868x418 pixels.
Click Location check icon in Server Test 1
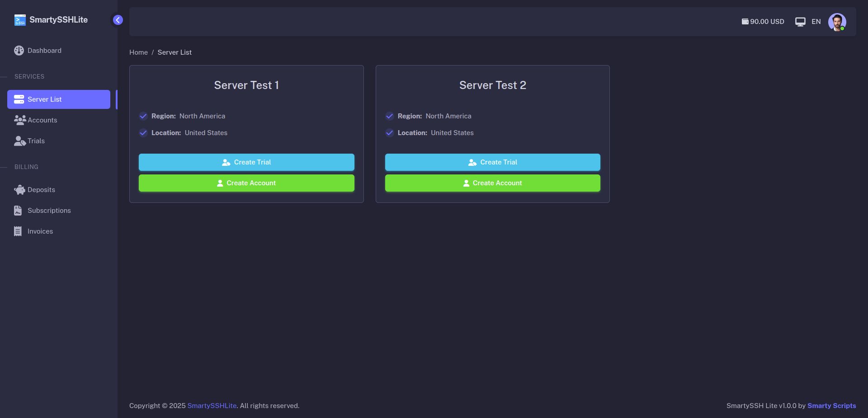point(143,133)
